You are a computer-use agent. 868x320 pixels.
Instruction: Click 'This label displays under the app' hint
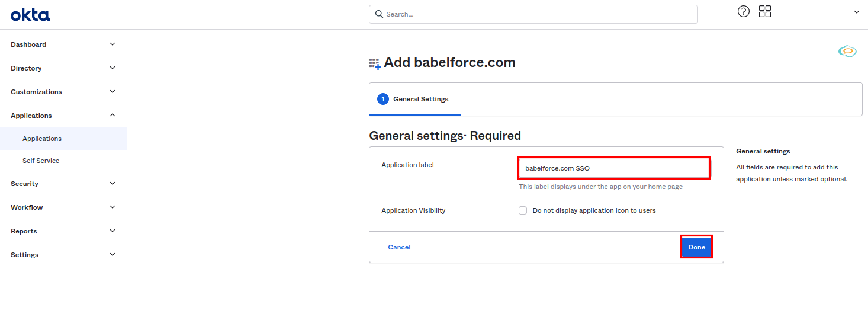pyautogui.click(x=601, y=187)
